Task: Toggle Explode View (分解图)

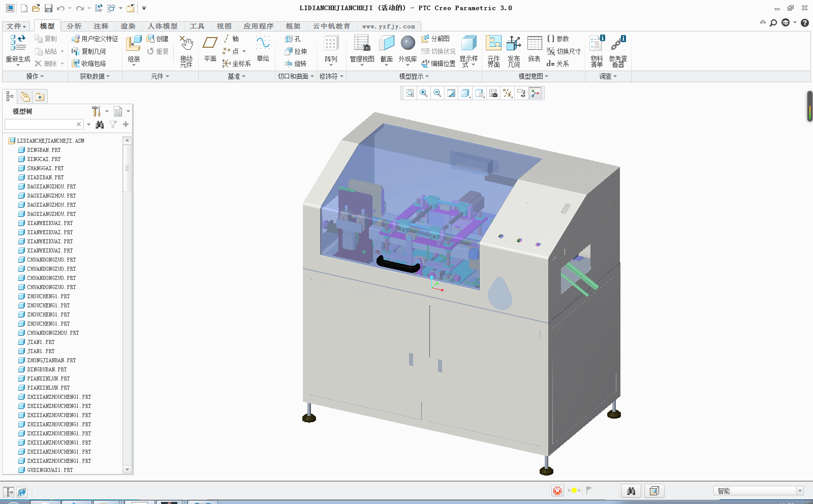Action: point(435,39)
